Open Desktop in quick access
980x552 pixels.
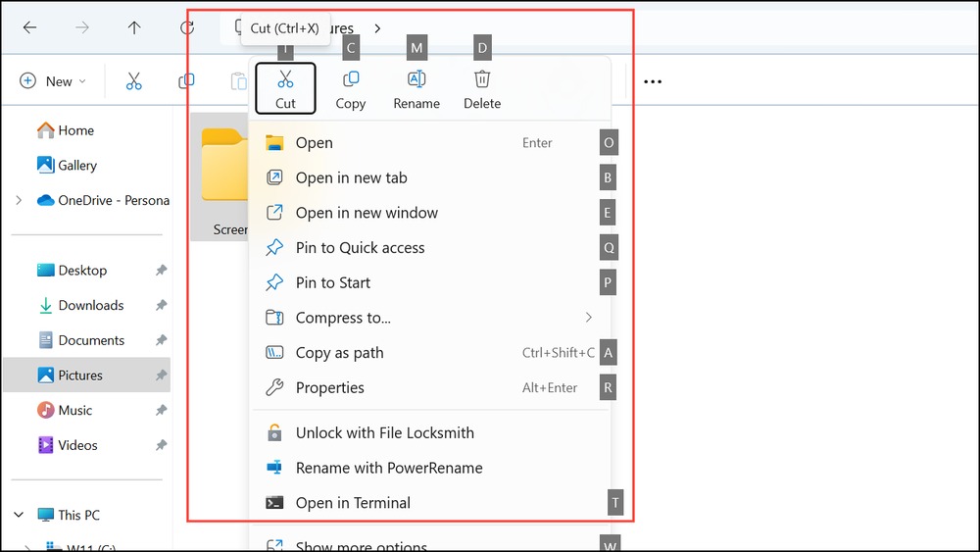pyautogui.click(x=72, y=270)
